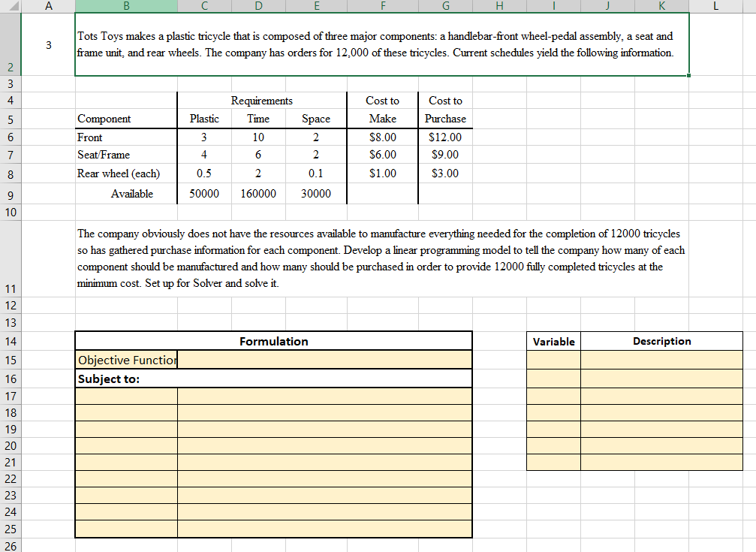This screenshot has width=756, height=552.
Task: Click the 'Variable' table header cell
Action: (553, 341)
